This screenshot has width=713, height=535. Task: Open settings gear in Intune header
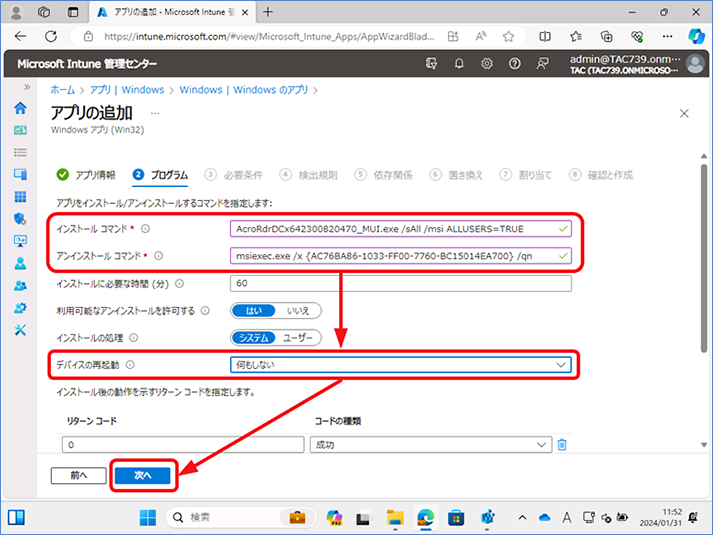(487, 64)
